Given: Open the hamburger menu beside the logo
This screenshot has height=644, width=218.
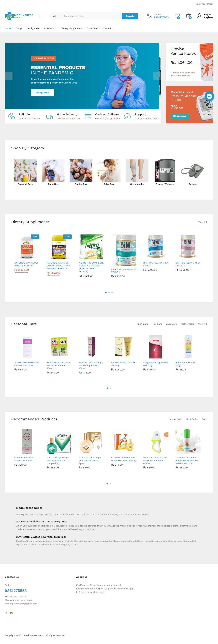Looking at the screenshot, I should pos(41,16).
